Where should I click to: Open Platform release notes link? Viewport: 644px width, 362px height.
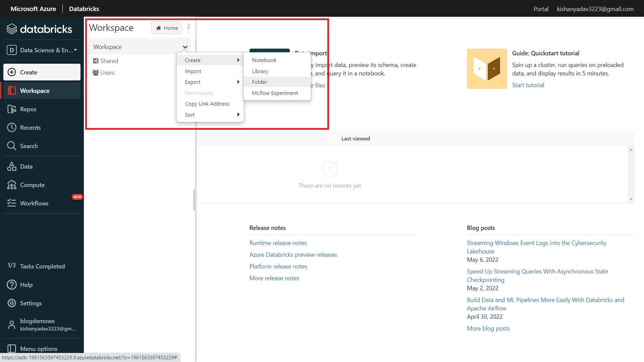278,266
